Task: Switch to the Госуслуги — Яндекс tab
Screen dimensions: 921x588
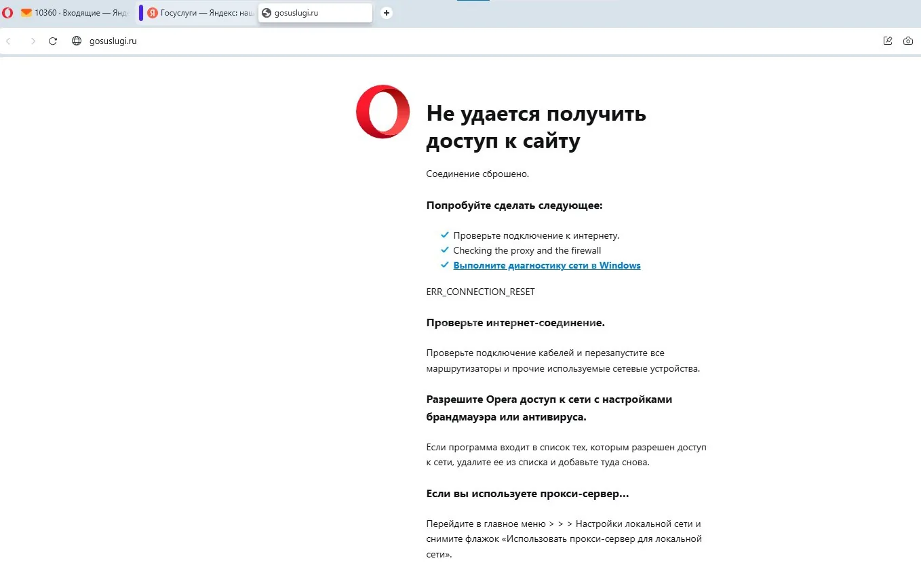Action: point(200,13)
